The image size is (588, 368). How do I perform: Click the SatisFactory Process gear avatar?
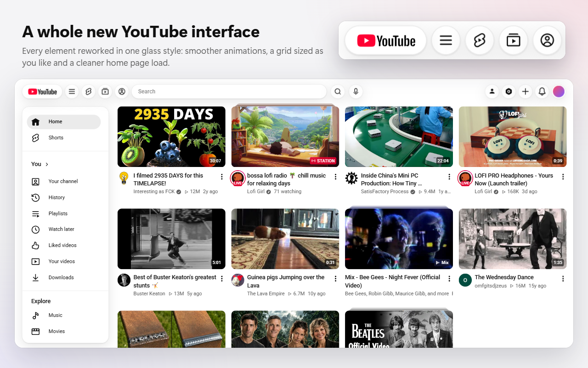pyautogui.click(x=351, y=178)
